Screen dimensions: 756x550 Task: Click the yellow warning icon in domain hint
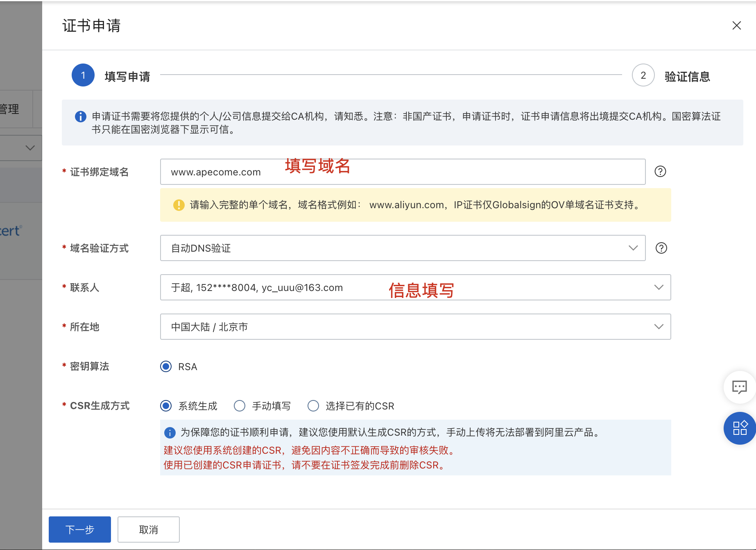pyautogui.click(x=179, y=205)
